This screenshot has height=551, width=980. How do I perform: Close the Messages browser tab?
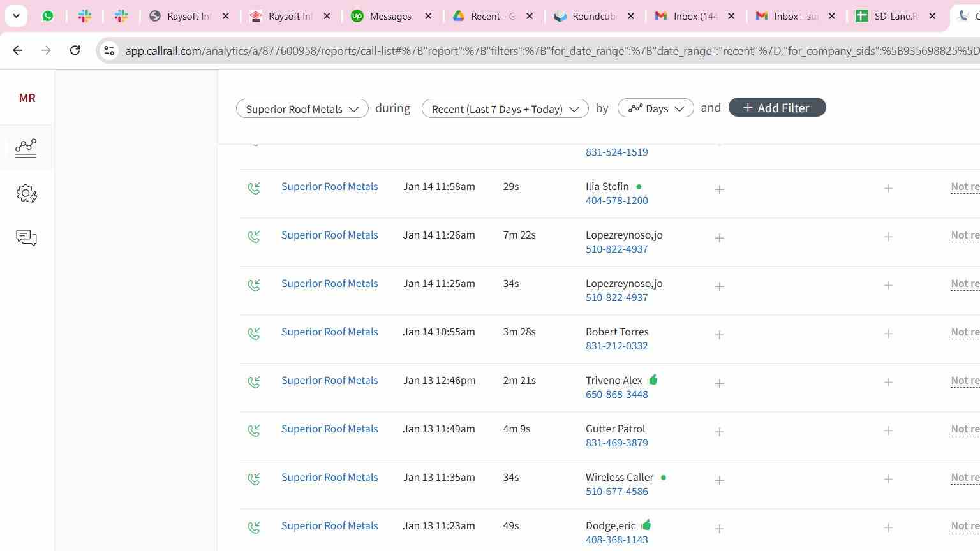tap(429, 16)
